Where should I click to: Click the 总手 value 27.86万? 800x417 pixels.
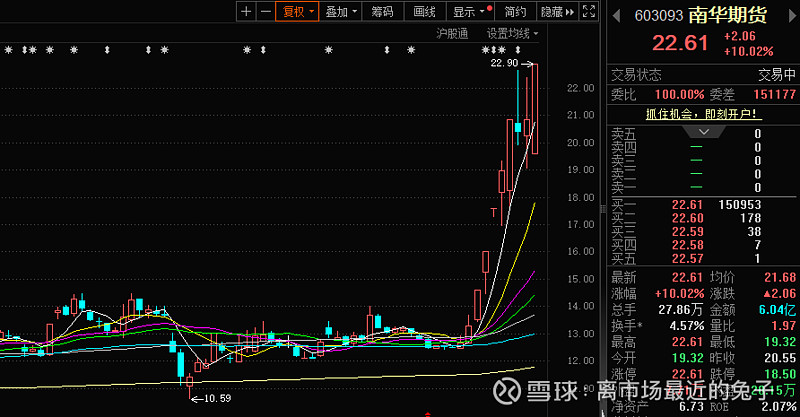(681, 309)
